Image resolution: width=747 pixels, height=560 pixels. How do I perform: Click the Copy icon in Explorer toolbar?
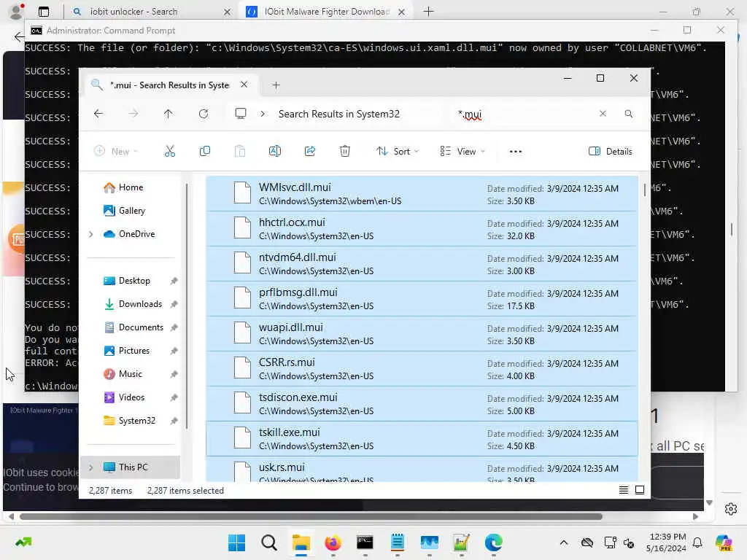pyautogui.click(x=205, y=152)
